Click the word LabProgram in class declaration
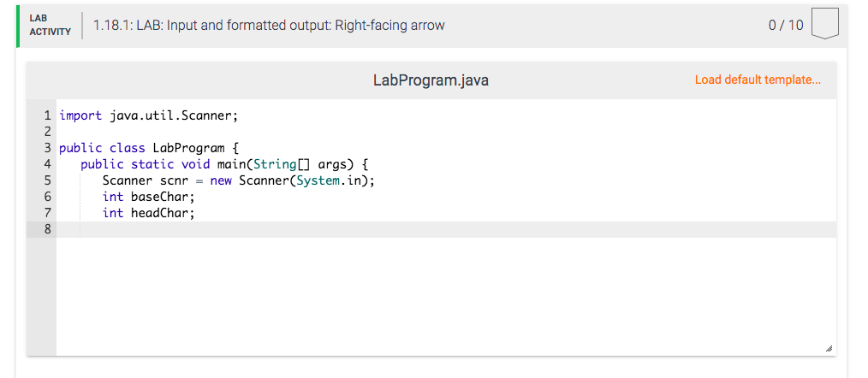Image resolution: width=868 pixels, height=378 pixels. tap(188, 148)
